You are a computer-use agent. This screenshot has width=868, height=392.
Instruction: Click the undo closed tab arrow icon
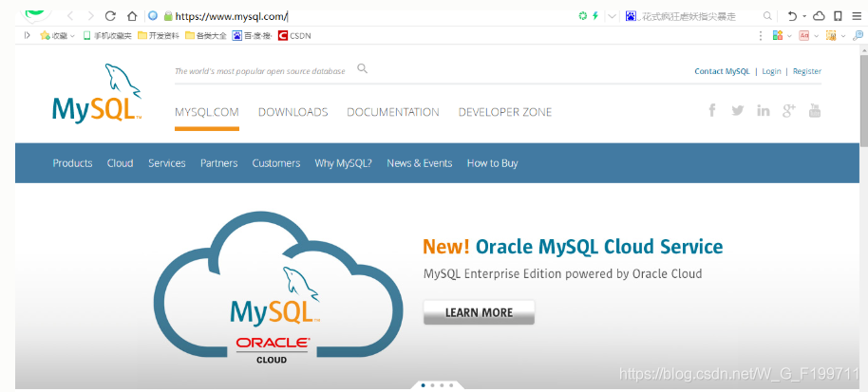[792, 16]
